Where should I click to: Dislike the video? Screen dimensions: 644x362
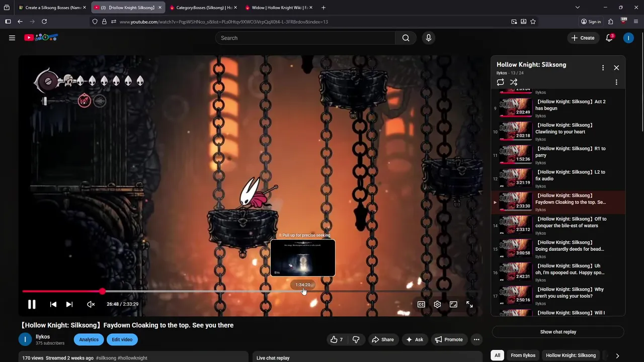[356, 339]
